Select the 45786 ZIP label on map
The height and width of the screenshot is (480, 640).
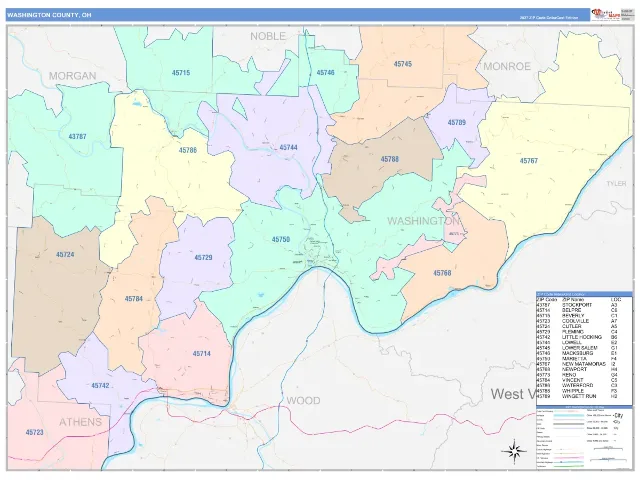pyautogui.click(x=188, y=150)
